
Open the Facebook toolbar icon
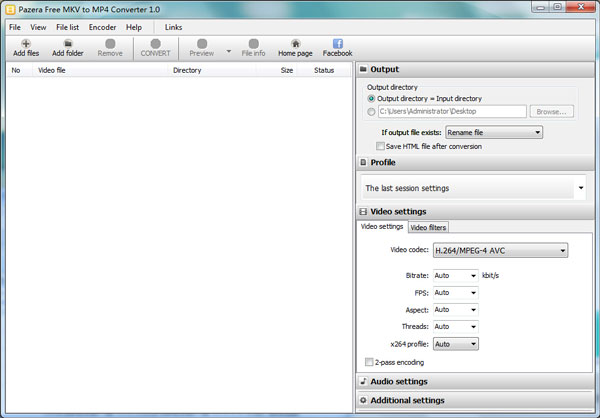click(x=338, y=44)
